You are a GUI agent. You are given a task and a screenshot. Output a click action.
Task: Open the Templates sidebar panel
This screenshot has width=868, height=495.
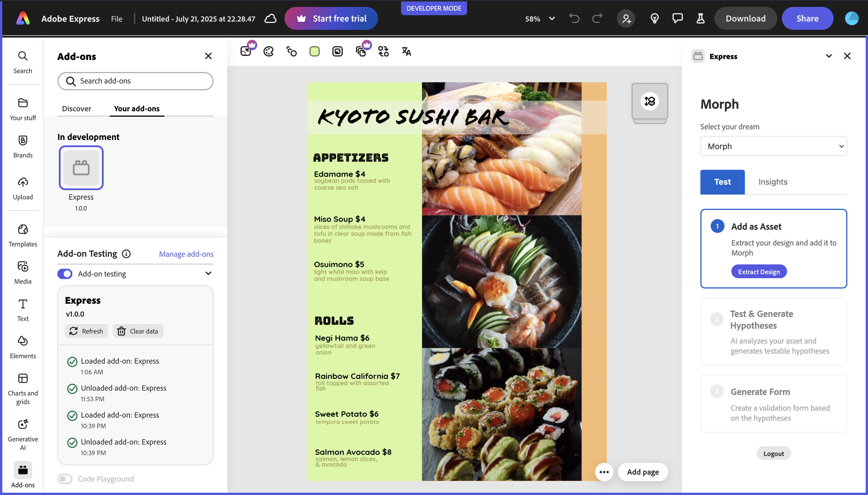click(23, 235)
